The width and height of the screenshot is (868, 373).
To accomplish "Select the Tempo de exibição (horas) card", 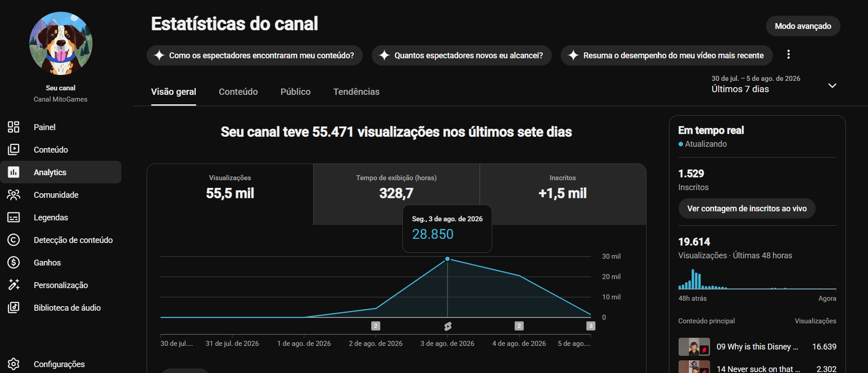I will tap(397, 194).
